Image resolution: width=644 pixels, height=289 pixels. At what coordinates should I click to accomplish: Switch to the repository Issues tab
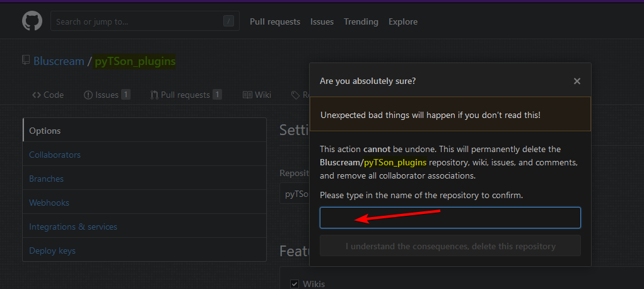(107, 95)
